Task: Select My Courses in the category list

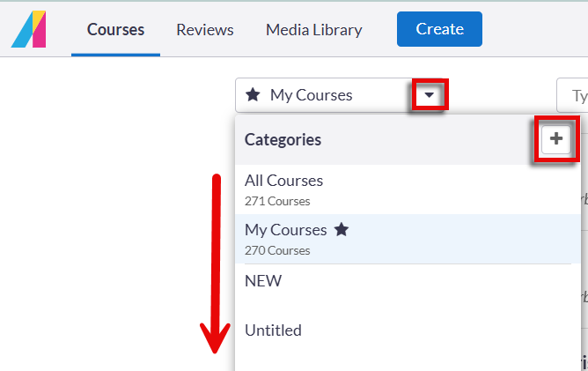Action: [408, 239]
